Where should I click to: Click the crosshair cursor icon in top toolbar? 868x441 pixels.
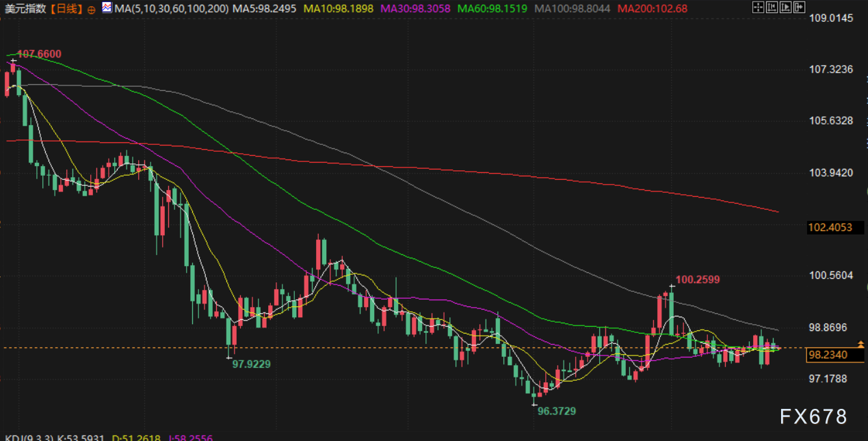coord(757,8)
